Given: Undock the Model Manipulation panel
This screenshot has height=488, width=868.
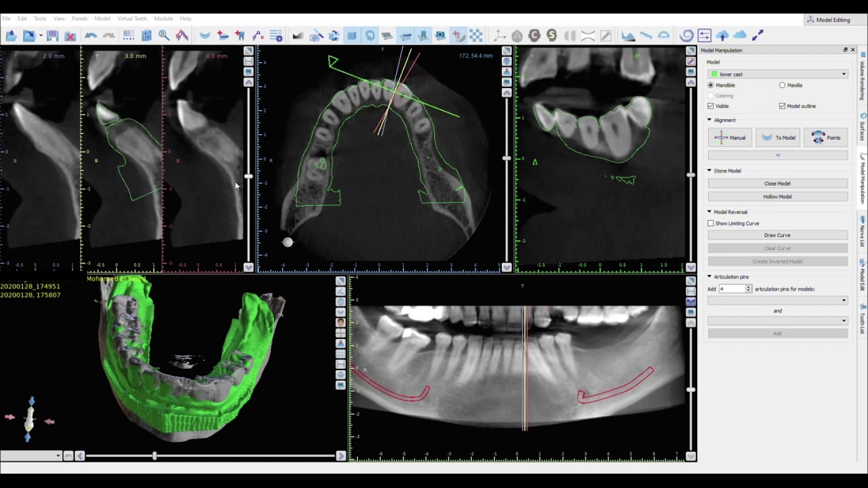Looking at the screenshot, I should pyautogui.click(x=845, y=50).
